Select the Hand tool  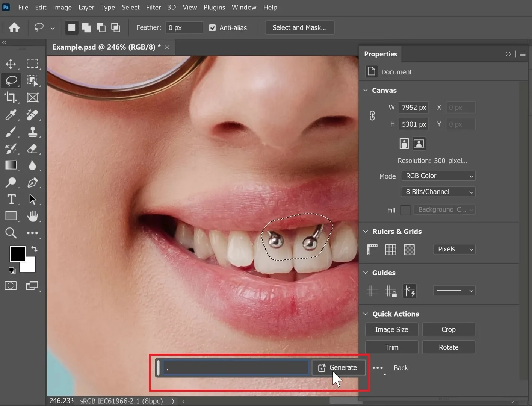pyautogui.click(x=33, y=216)
